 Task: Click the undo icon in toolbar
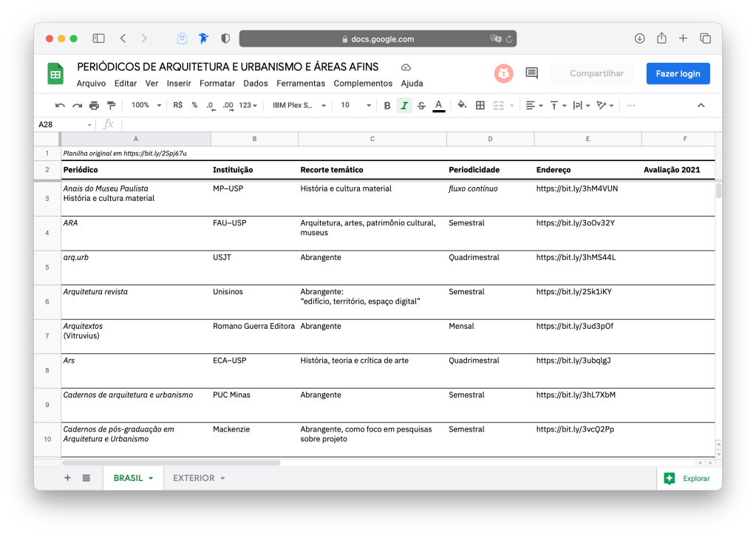[x=60, y=106]
